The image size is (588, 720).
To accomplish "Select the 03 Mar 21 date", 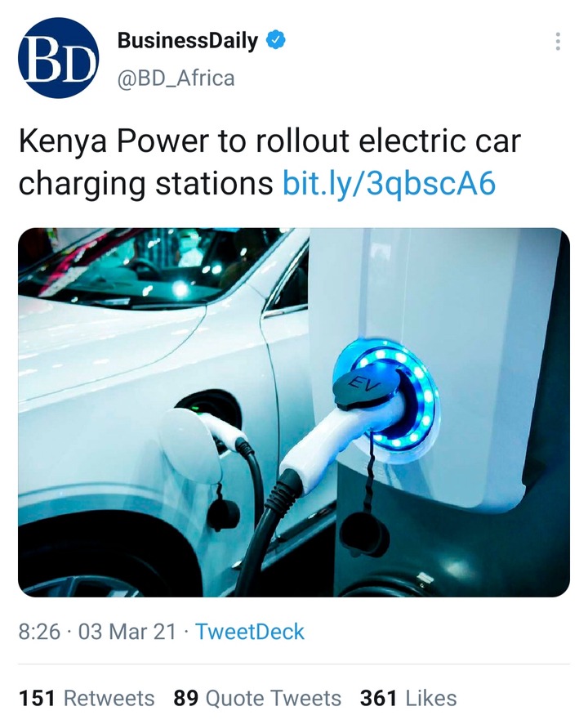I will point(127,632).
